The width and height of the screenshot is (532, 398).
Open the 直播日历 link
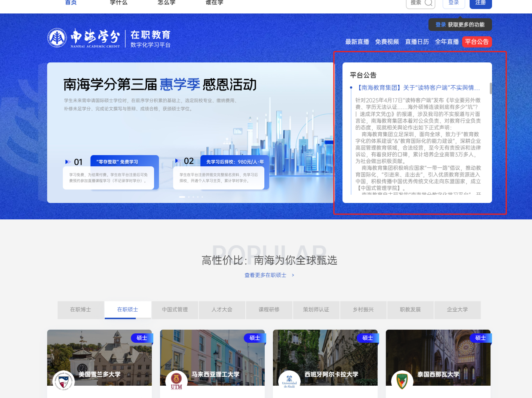tap(417, 42)
